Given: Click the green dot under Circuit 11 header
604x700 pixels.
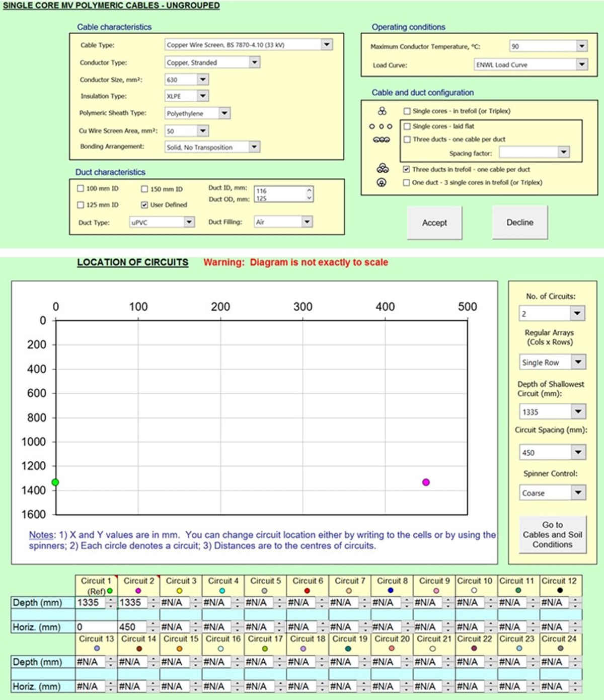Looking at the screenshot, I should [518, 590].
